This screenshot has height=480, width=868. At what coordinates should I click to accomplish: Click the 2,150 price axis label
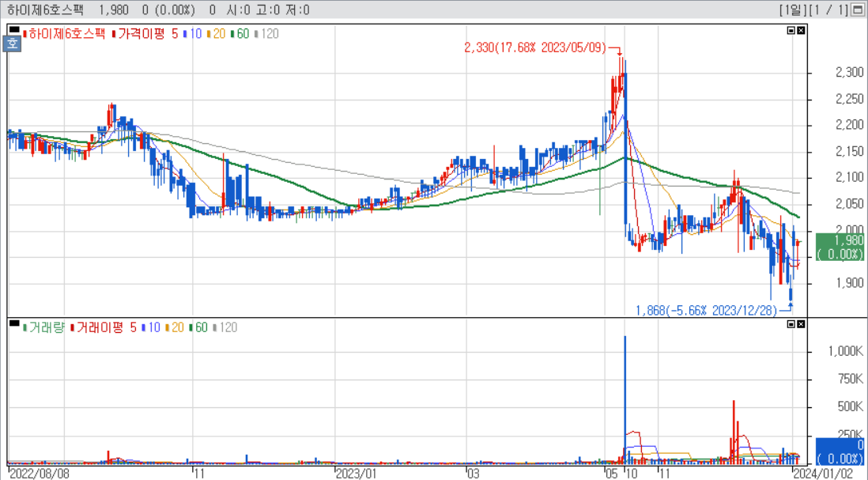coord(849,151)
